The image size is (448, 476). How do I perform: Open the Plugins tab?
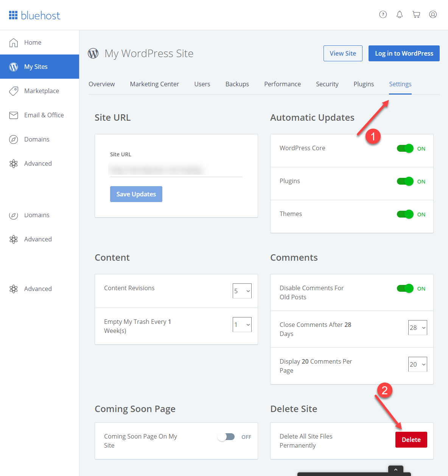364,84
